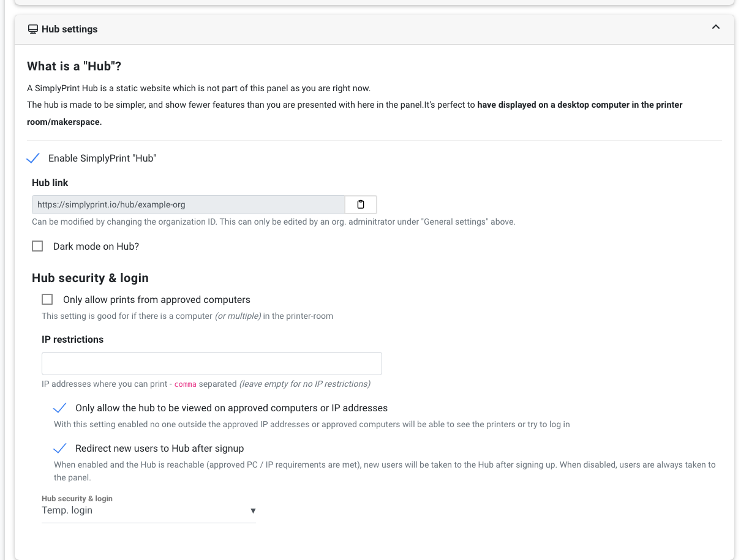This screenshot has width=749, height=560.
Task: Collapse Hub settings using the chevron arrow
Action: (x=715, y=27)
